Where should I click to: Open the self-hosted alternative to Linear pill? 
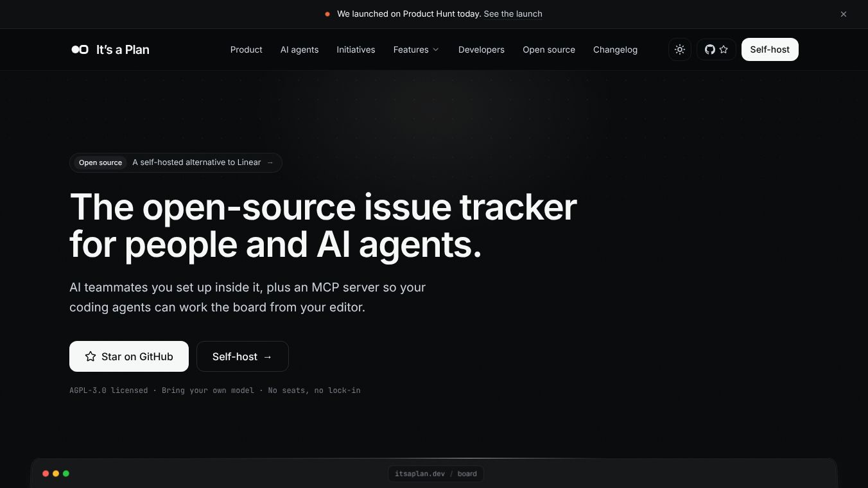pyautogui.click(x=176, y=162)
